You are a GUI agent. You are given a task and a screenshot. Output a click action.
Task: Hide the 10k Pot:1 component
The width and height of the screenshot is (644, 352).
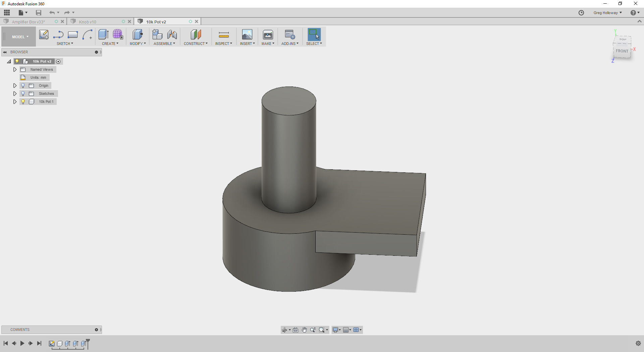click(23, 102)
